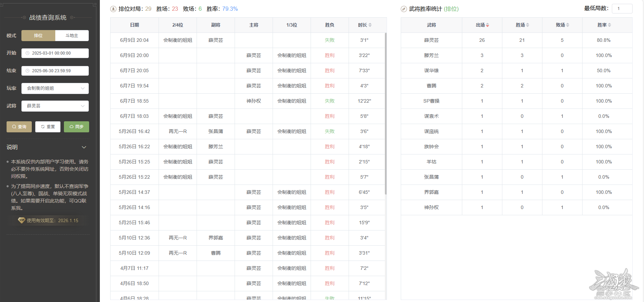
Task: Click the 主将 column header
Action: point(254,25)
